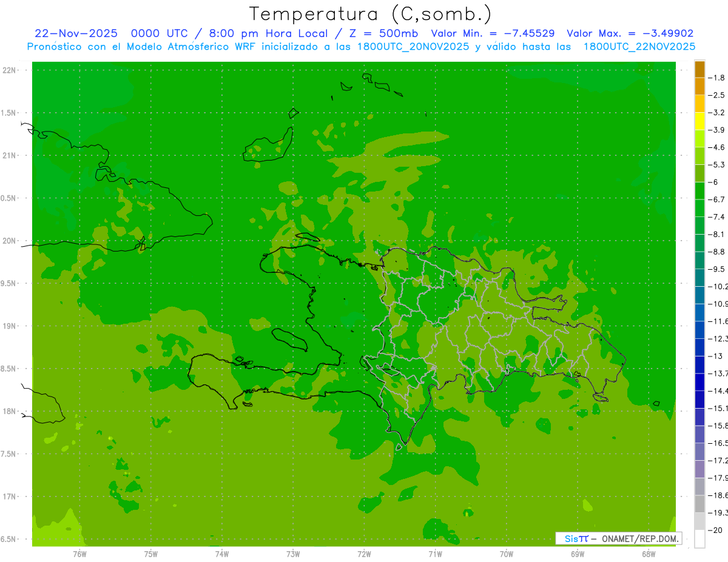Click the '-16.5' colorbar value
Viewport: 728px width, 562px height.
click(718, 443)
